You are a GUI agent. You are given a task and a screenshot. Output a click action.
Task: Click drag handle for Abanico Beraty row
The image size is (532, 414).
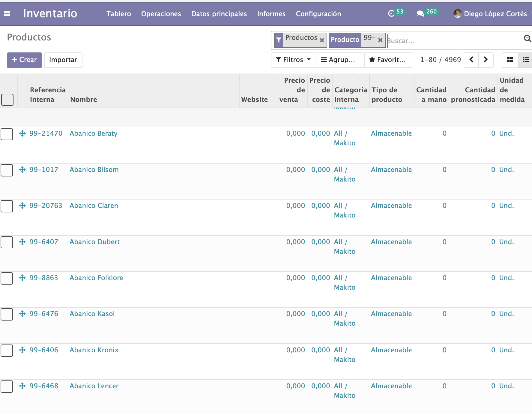(22, 133)
